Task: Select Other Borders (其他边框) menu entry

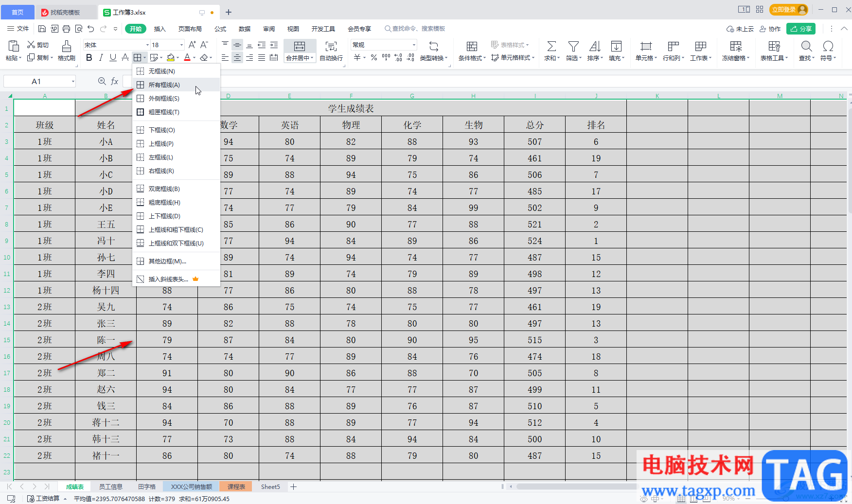Action: coord(176,261)
